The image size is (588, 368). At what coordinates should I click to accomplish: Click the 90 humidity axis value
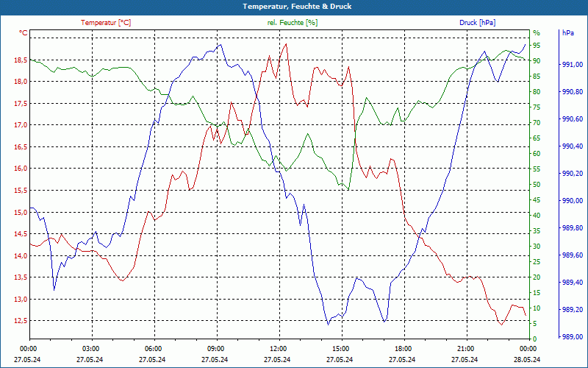(x=537, y=61)
